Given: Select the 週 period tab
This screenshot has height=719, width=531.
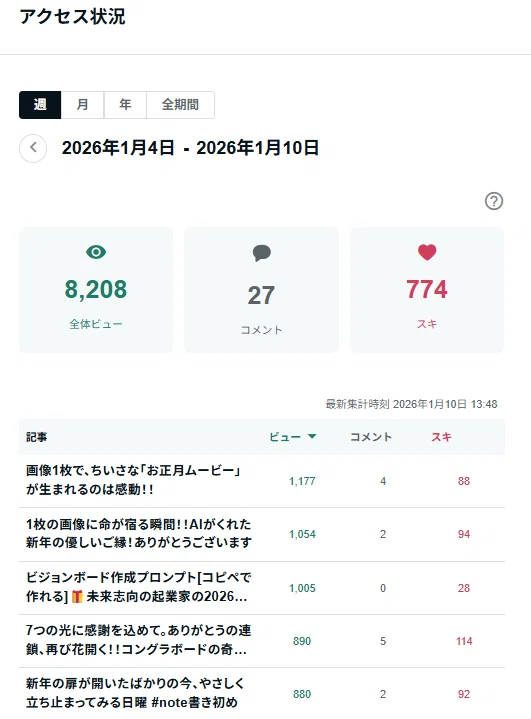Looking at the screenshot, I should 40,105.
